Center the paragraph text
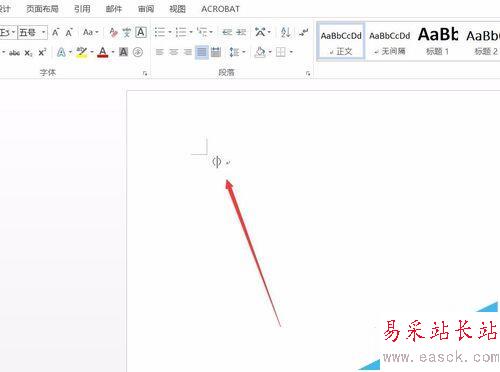Image resolution: width=500 pixels, height=372 pixels. 173,52
